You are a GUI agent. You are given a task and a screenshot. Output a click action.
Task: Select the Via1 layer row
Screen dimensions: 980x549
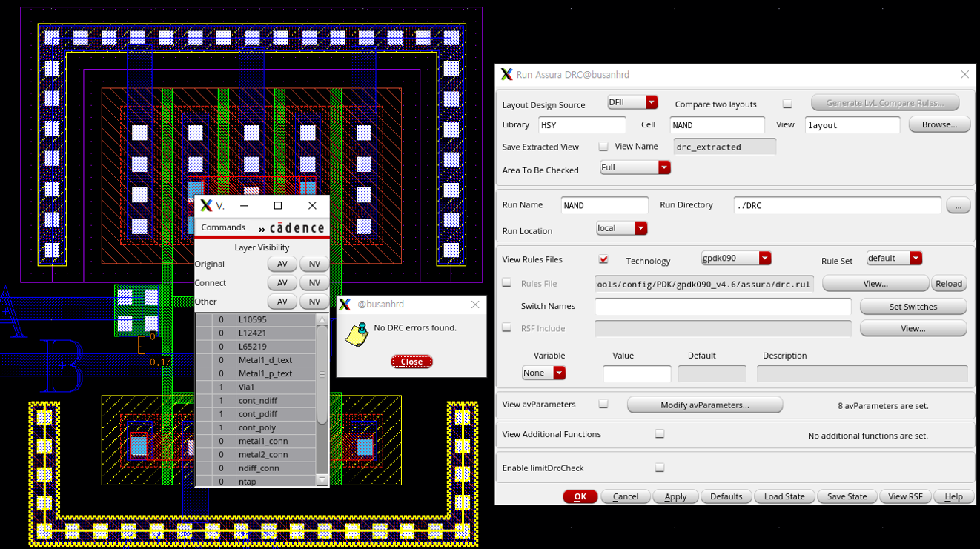[255, 387]
